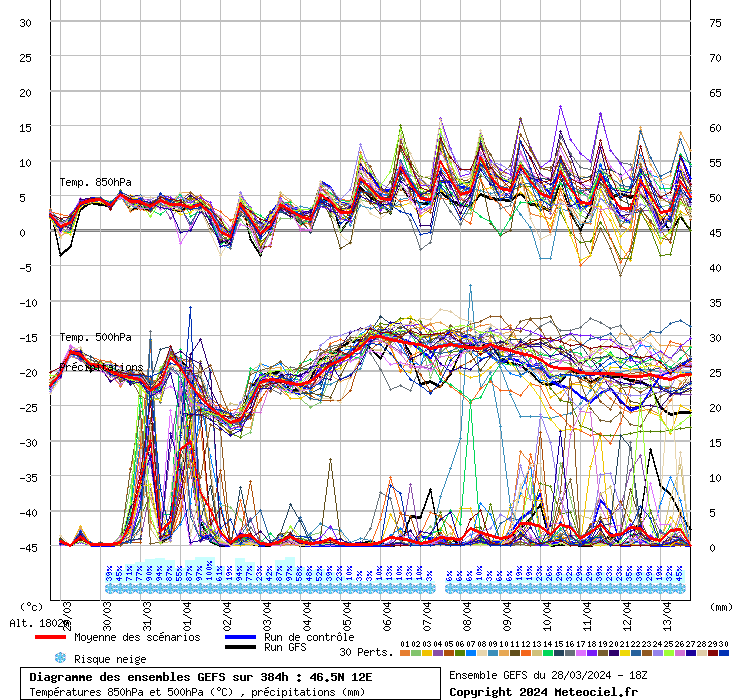This screenshot has width=740, height=700.
Task: Click the 02/04 date label
Action: point(227,616)
